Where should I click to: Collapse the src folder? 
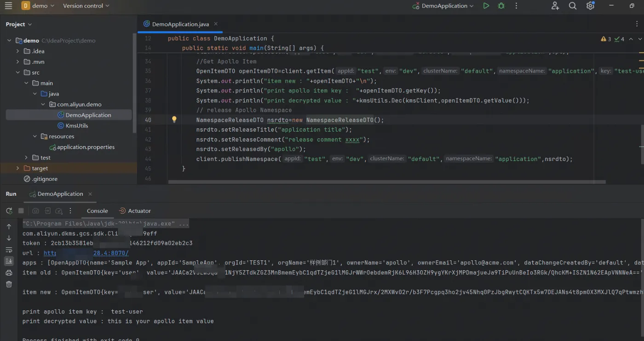(18, 72)
